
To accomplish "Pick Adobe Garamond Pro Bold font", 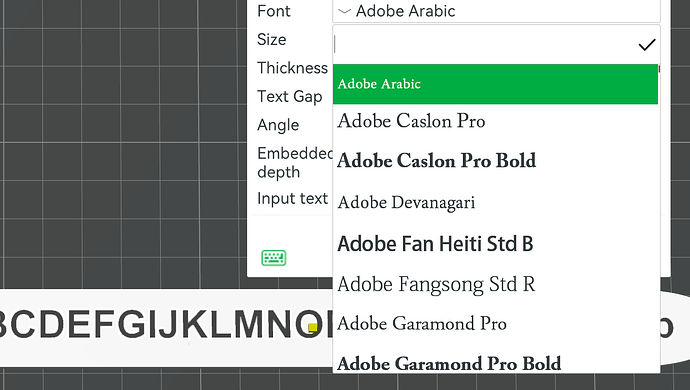I will 495,363.
